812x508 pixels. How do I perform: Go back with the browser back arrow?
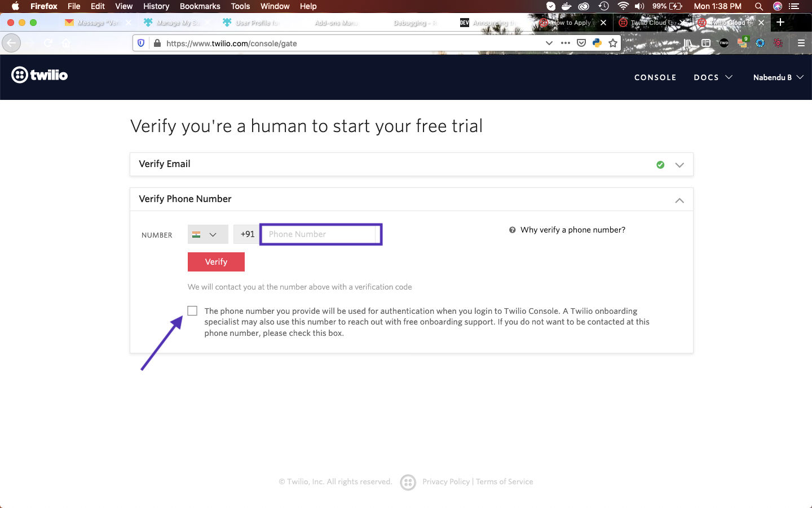[x=11, y=43]
